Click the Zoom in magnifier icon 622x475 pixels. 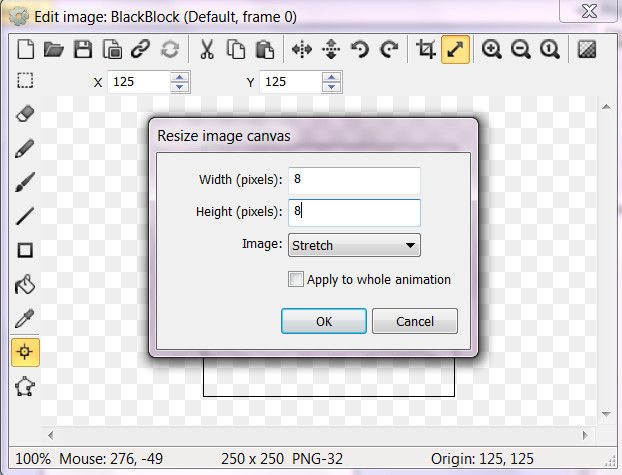[491, 49]
